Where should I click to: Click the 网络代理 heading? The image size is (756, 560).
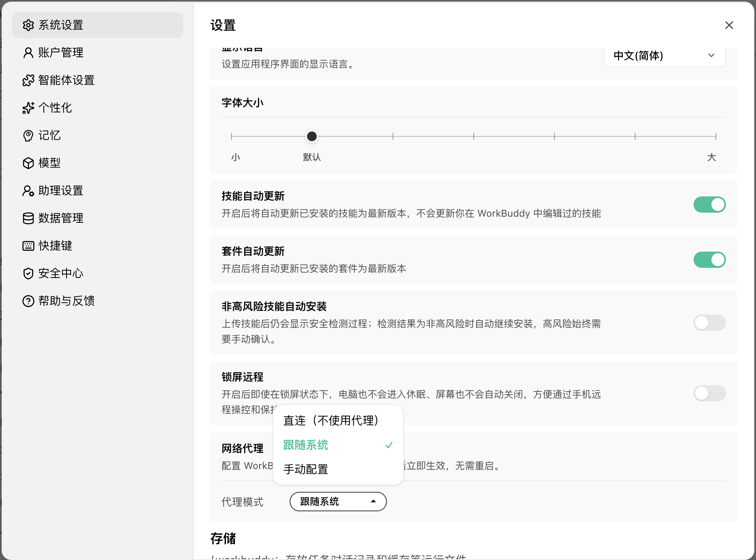point(243,448)
